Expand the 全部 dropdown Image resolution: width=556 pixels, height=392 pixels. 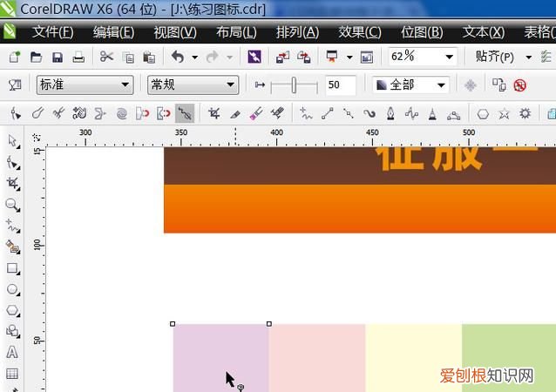tap(440, 85)
